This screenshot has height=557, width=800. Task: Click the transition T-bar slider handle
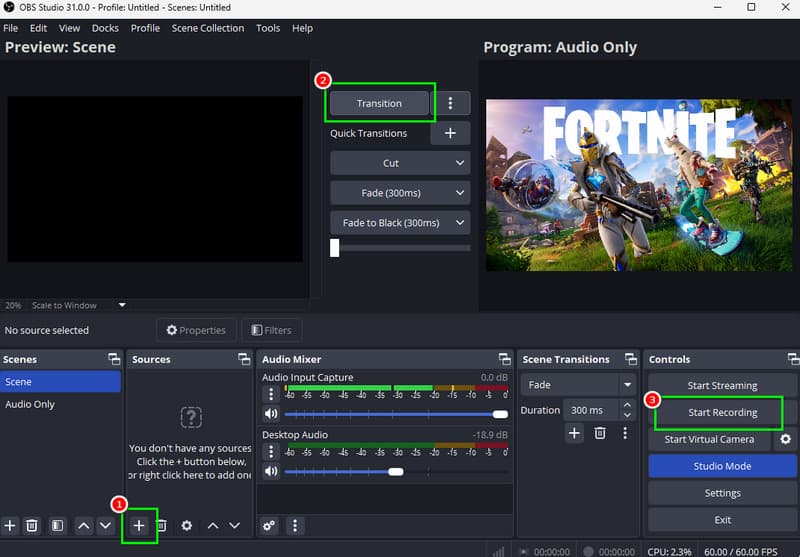(334, 248)
